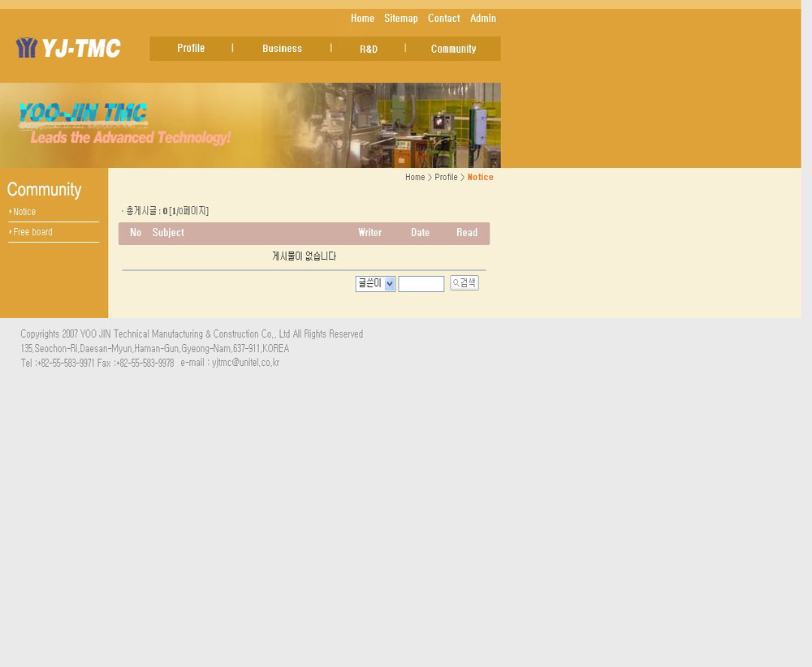Click the Date column header
This screenshot has height=667, width=812.
click(x=420, y=233)
